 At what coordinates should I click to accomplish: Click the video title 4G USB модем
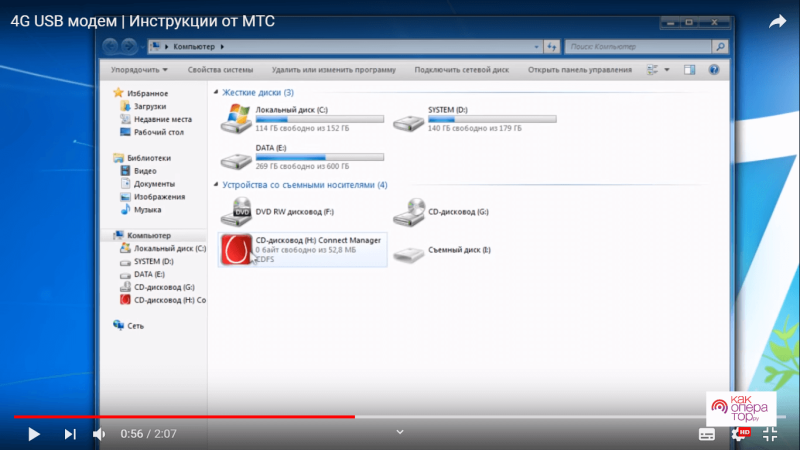point(142,21)
